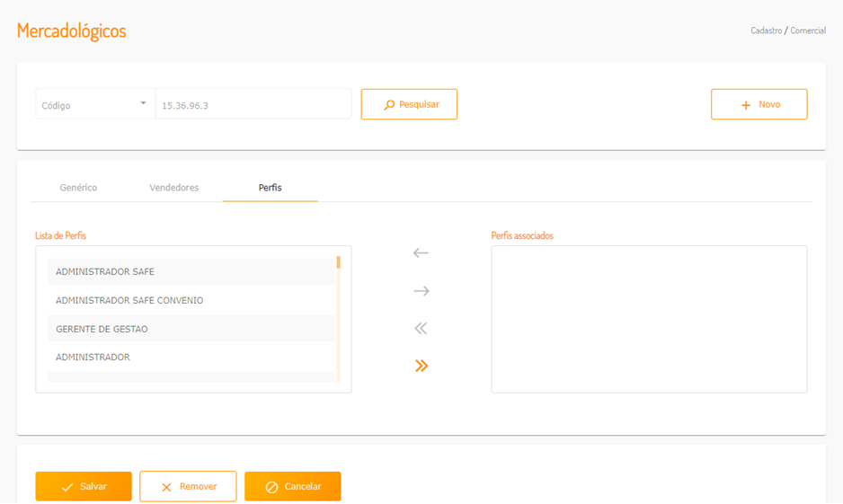
Task: Open the Comercial breadcrumb link
Action: 808,31
